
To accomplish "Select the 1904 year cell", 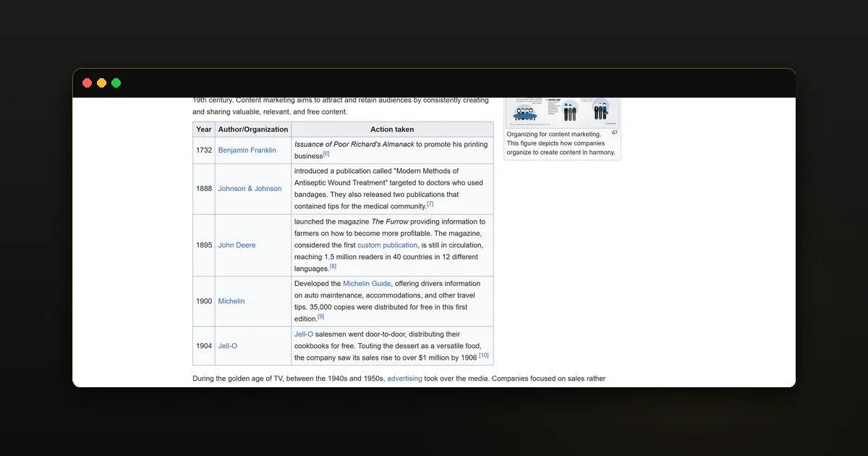I will coord(204,346).
